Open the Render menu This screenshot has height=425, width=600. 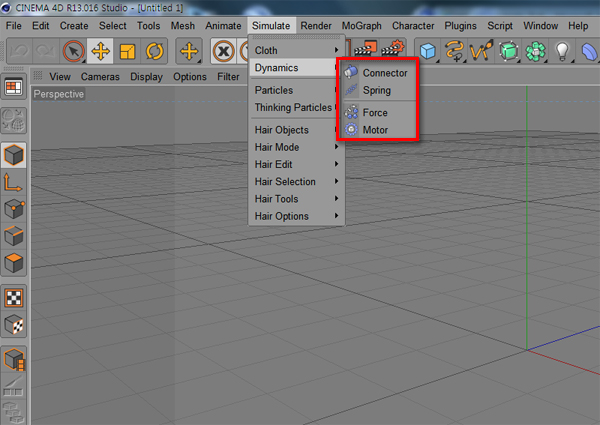click(x=316, y=26)
